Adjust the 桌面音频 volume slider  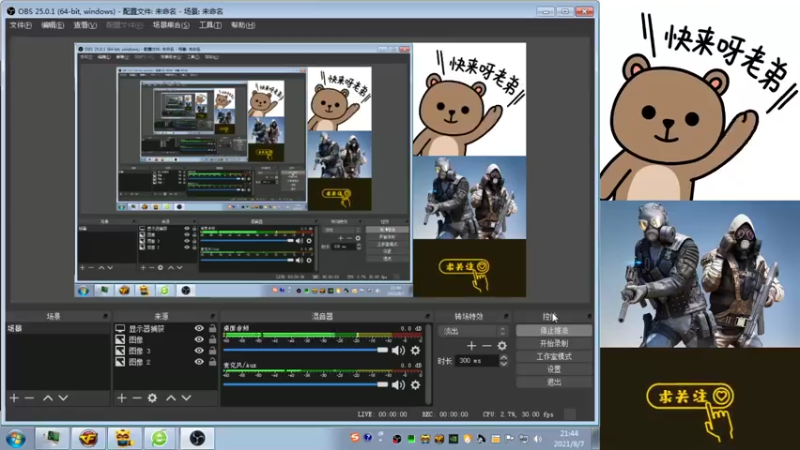point(306,350)
